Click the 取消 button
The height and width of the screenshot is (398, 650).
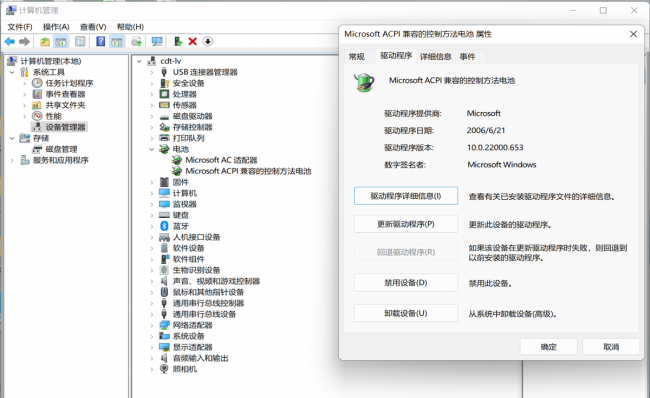point(611,347)
